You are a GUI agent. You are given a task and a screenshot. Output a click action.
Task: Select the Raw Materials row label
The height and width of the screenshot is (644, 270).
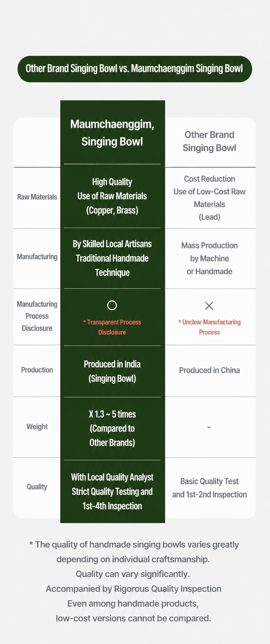37,197
